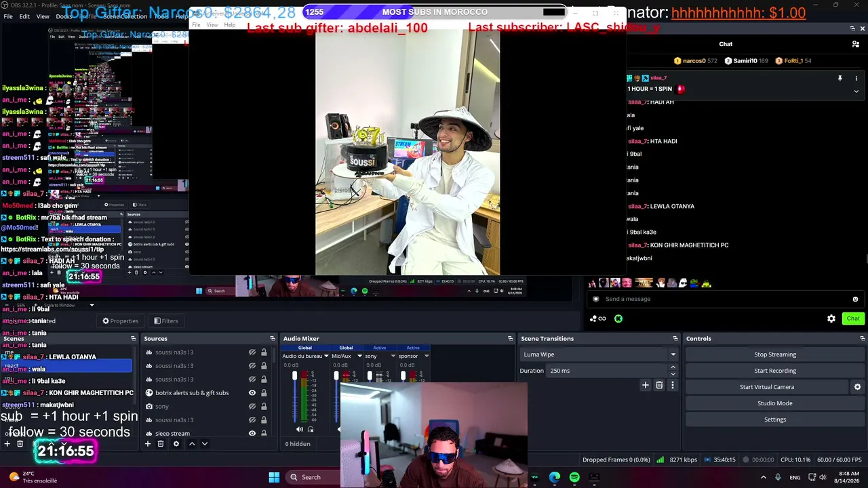Remove selected scene with trash icon
Viewport: 868px width, 488px height.
coord(20,444)
